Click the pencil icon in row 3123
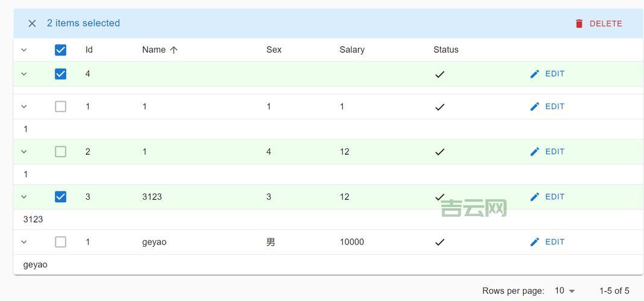Viewport: 644px width, 301px height. coord(534,197)
